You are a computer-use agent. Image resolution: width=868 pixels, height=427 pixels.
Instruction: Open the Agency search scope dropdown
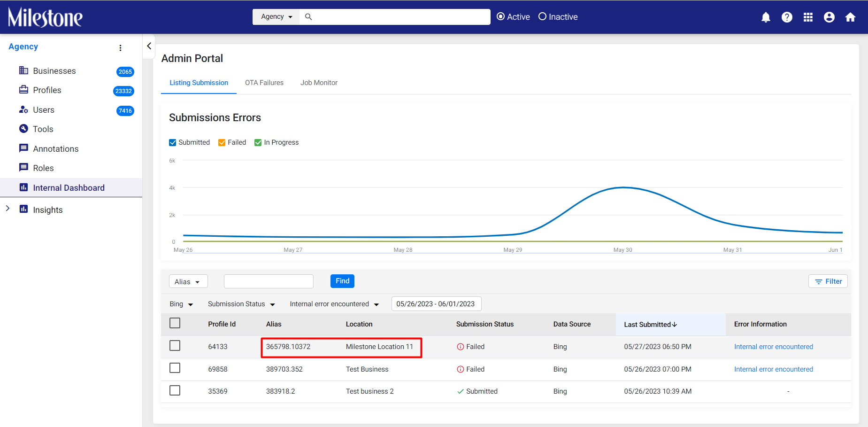(277, 16)
